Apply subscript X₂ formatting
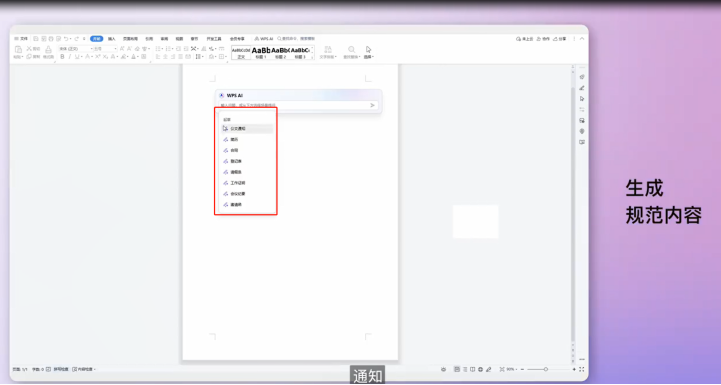721x385 pixels. pyautogui.click(x=105, y=57)
